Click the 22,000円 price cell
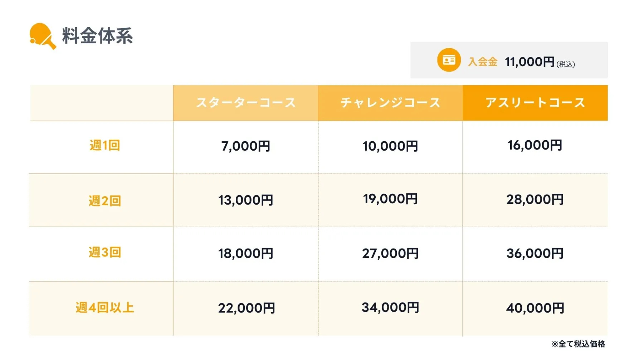 pyautogui.click(x=247, y=308)
